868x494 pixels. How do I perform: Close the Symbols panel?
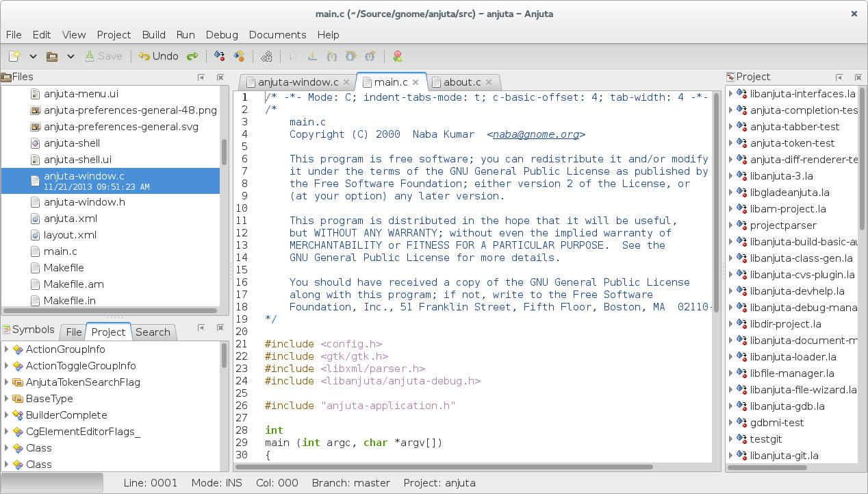[220, 329]
